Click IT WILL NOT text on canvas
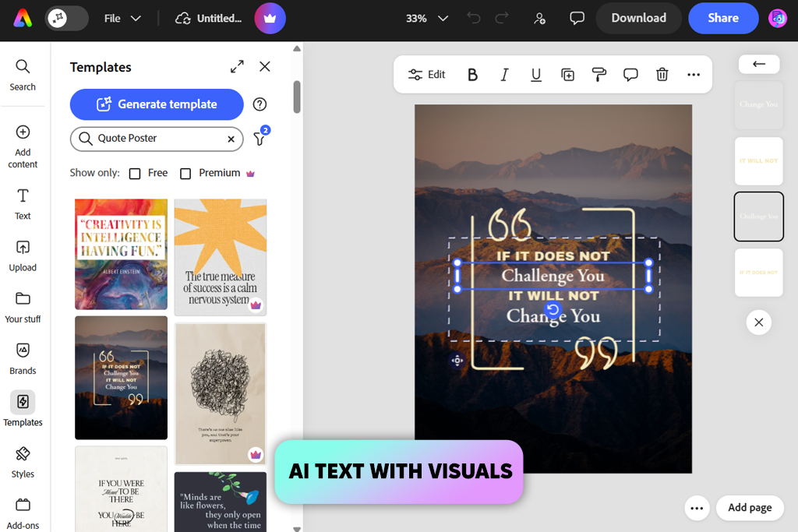This screenshot has width=798, height=532. coord(553,295)
